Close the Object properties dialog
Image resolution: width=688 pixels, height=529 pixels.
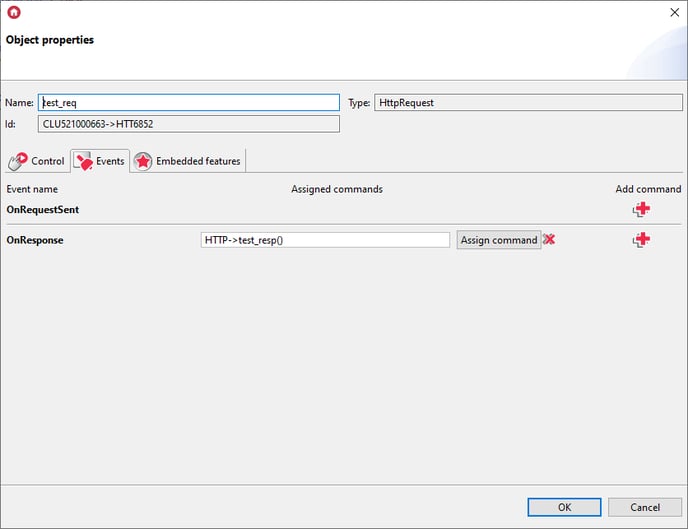point(674,12)
